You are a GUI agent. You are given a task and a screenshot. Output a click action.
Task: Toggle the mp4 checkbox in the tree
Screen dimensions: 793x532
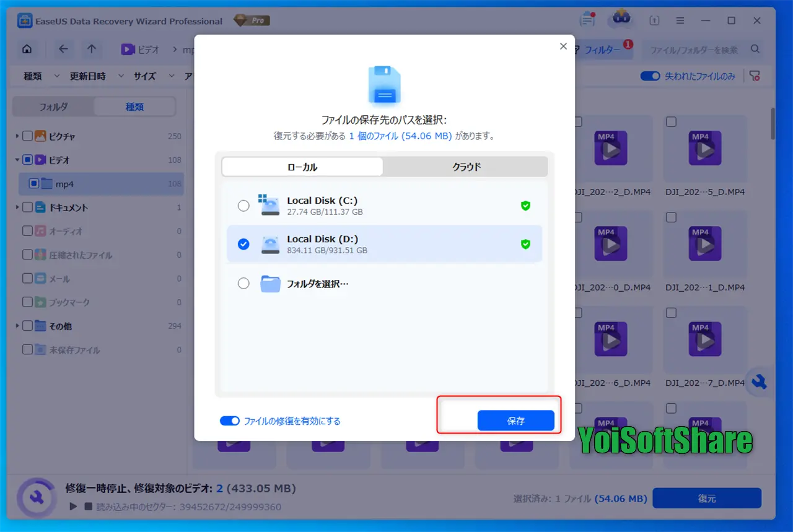[x=33, y=183]
